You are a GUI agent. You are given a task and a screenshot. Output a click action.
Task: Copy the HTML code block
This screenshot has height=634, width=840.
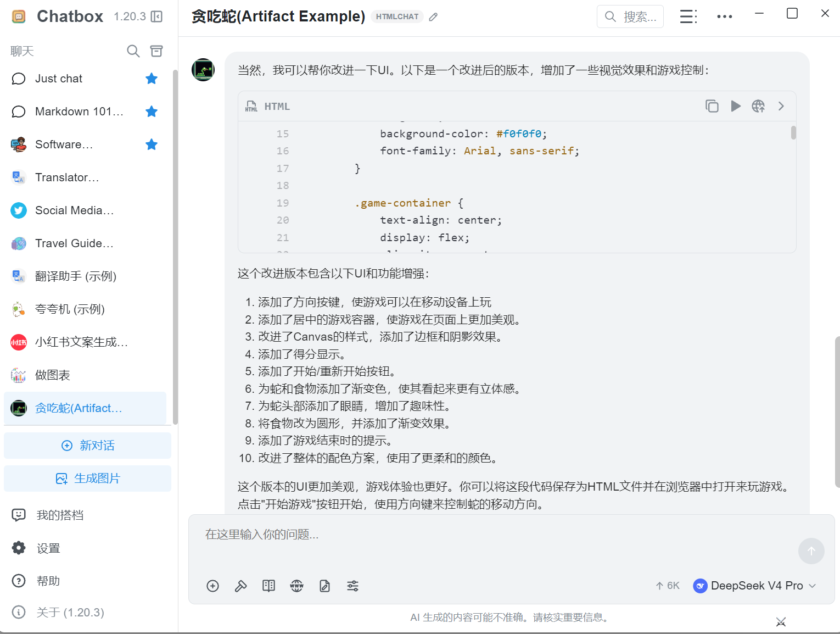(712, 106)
